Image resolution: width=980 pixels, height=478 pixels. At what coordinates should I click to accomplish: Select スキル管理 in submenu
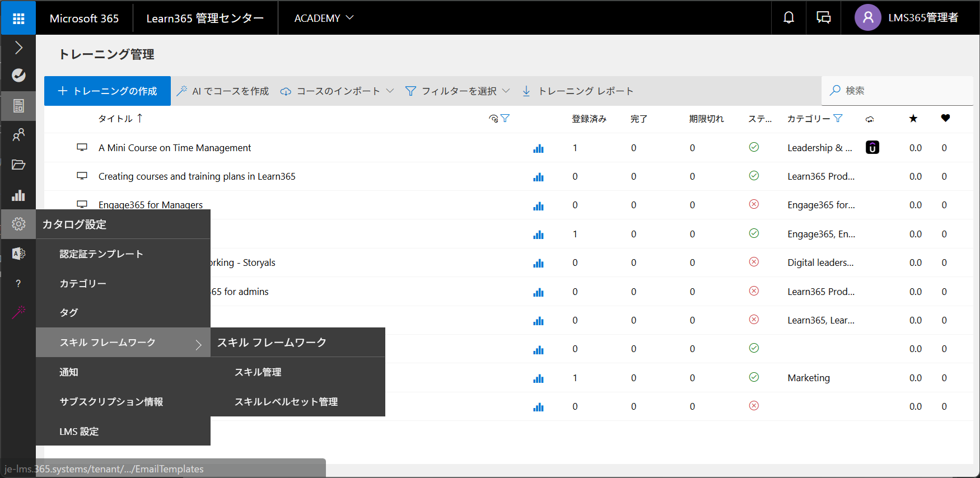[x=298, y=372]
